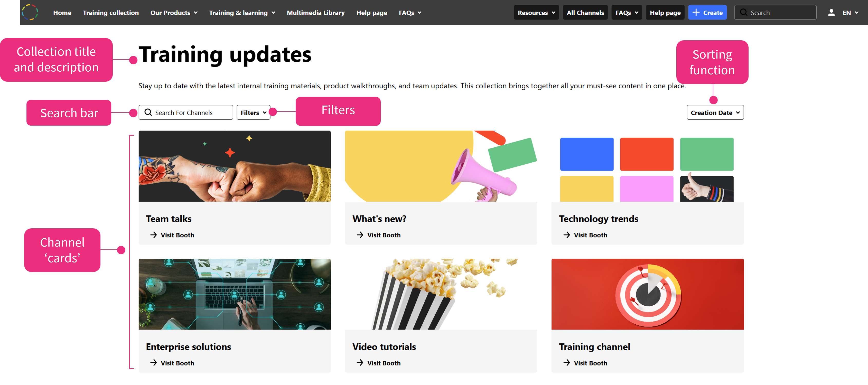Expand the Creation Date sorting dropdown
Viewport: 868px width, 385px height.
715,112
